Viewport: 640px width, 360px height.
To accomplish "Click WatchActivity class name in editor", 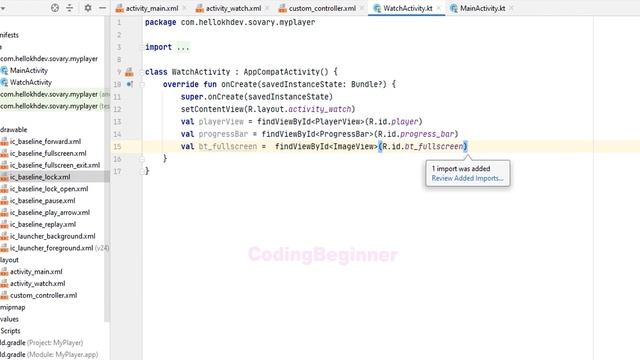I will [x=201, y=72].
